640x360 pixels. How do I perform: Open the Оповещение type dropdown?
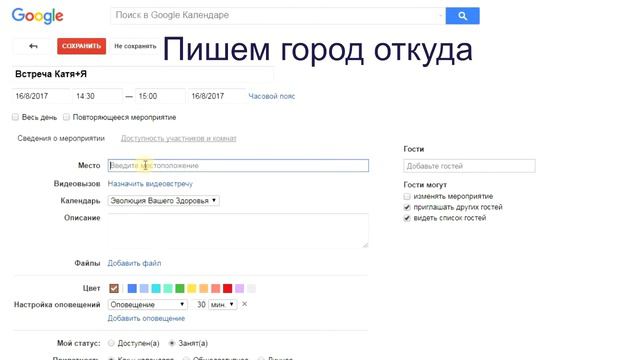(x=147, y=304)
